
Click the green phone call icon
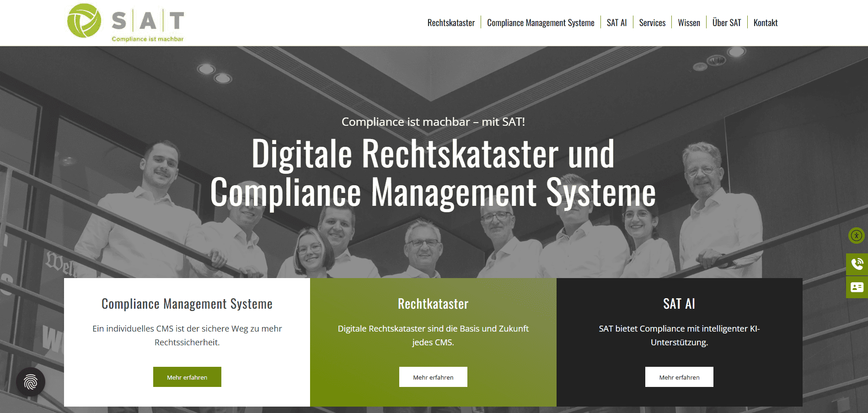[x=857, y=264]
